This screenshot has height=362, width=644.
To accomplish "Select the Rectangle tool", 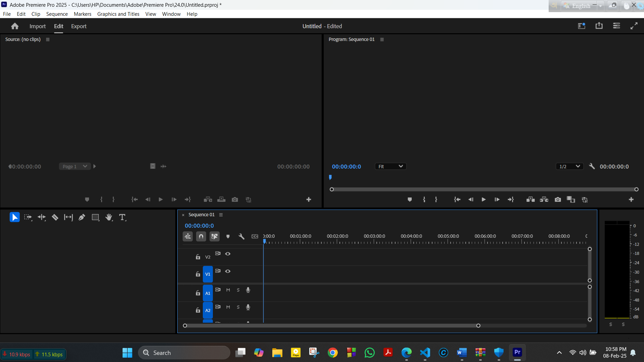I will click(95, 217).
